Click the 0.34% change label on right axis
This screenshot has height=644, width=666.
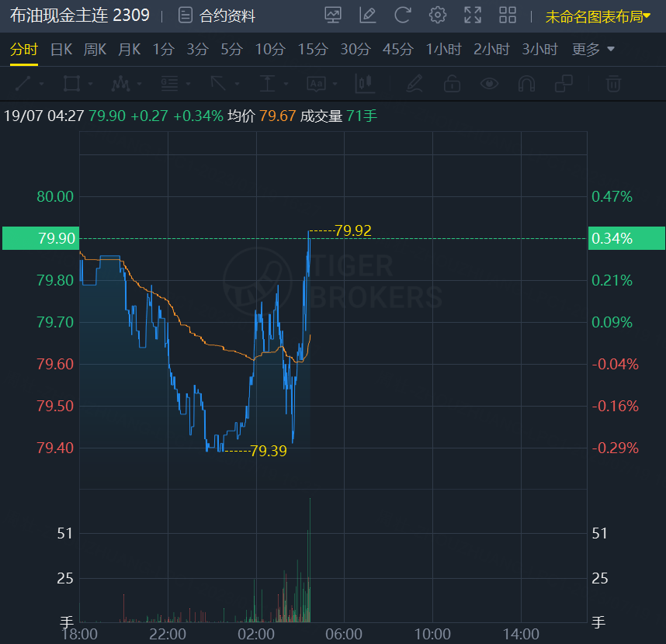[626, 238]
